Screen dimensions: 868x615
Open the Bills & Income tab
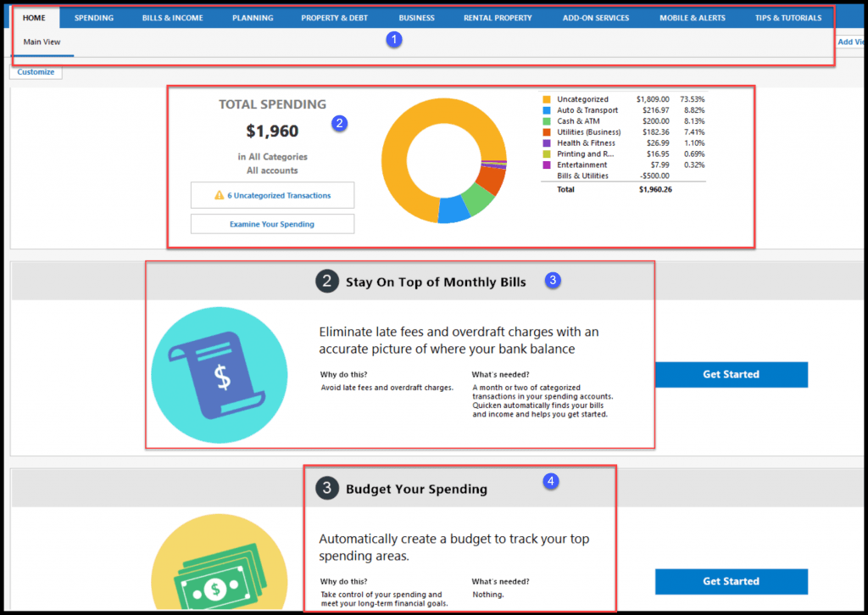pos(173,18)
